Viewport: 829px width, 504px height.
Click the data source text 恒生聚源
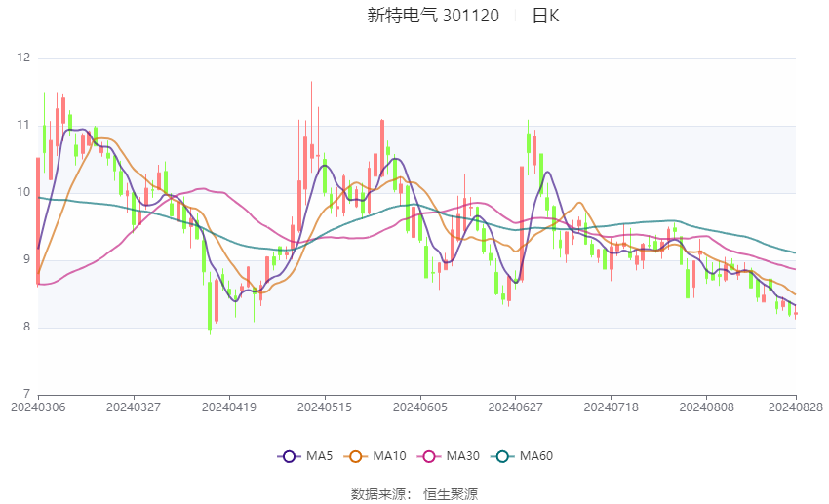coord(451,494)
